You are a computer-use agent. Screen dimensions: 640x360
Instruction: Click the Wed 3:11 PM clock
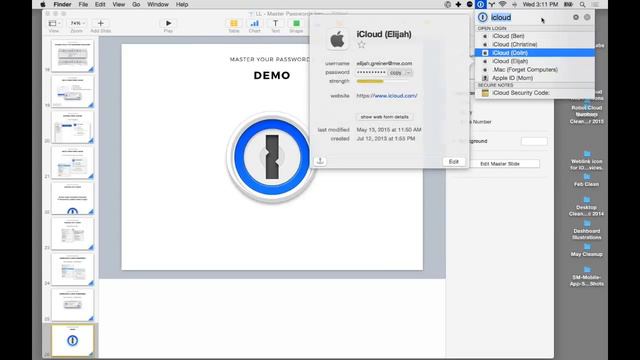[x=540, y=4]
